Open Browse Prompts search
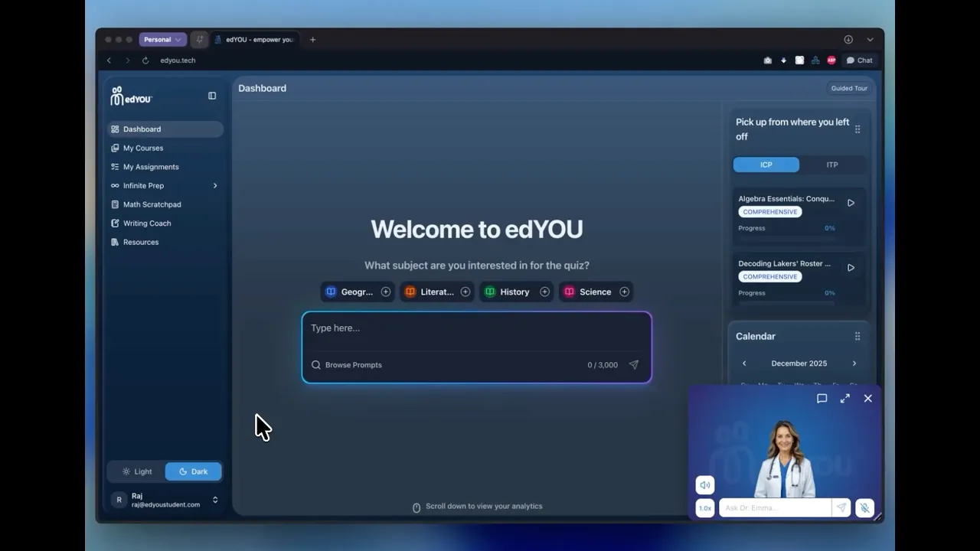The width and height of the screenshot is (980, 551). point(347,365)
